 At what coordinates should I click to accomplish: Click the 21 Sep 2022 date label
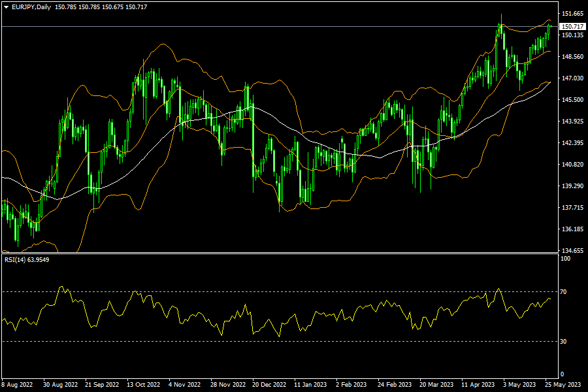[102, 385]
